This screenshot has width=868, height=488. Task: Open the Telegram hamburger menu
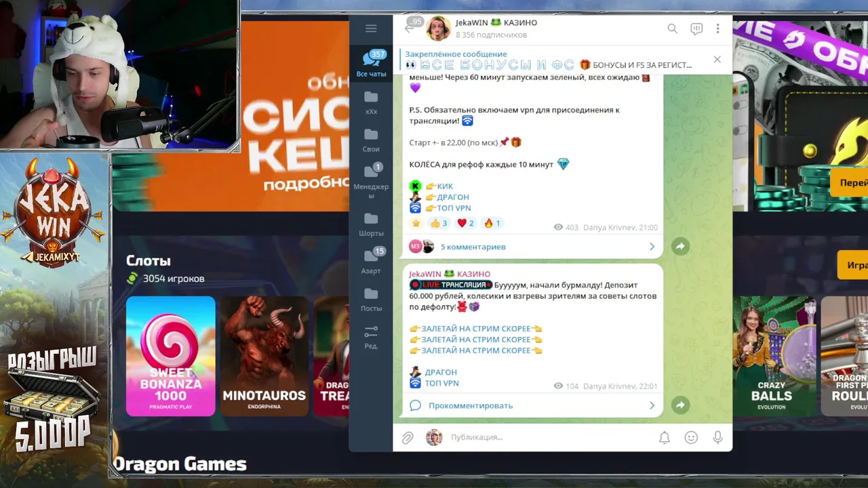click(371, 28)
